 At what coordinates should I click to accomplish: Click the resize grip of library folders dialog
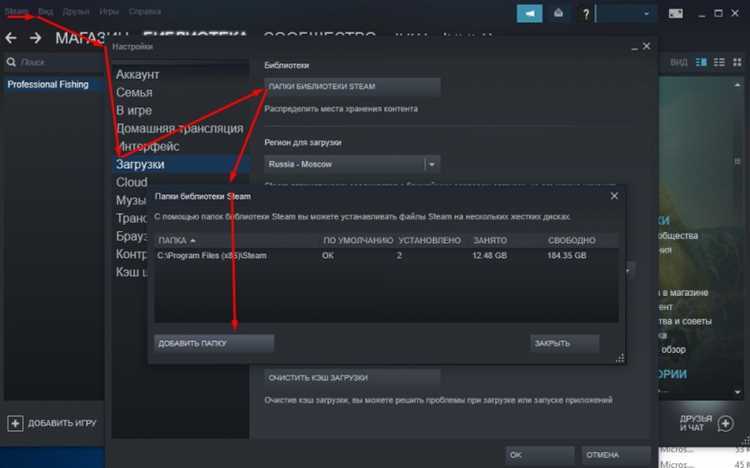click(620, 358)
